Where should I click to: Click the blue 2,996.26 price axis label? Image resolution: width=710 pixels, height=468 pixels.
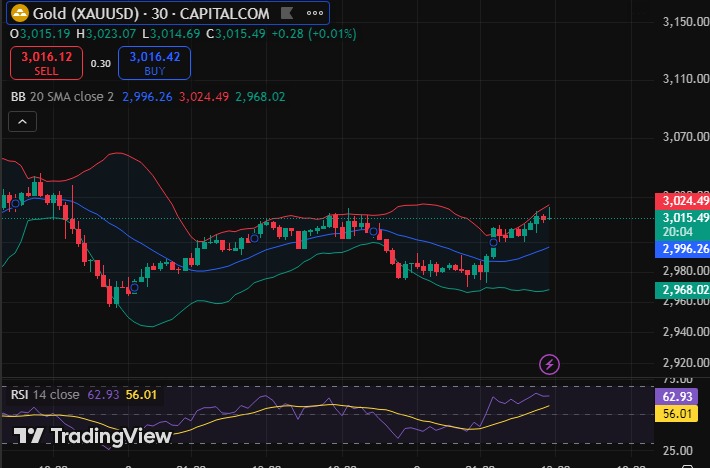click(682, 249)
